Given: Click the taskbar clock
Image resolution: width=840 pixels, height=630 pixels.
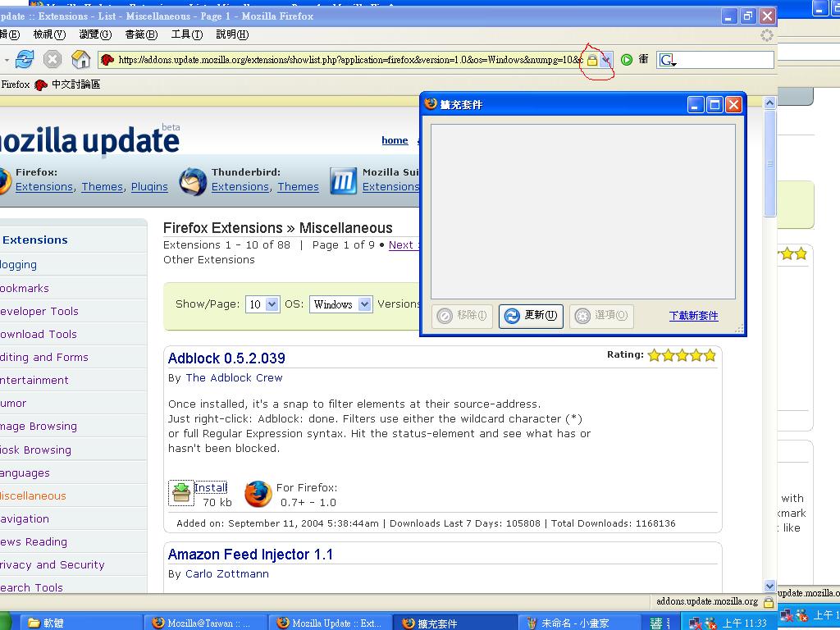Looking at the screenshot, I should tap(745, 623).
